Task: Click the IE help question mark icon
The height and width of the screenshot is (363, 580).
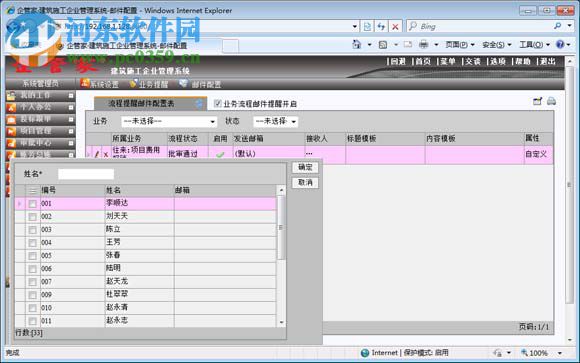Action: [x=560, y=44]
